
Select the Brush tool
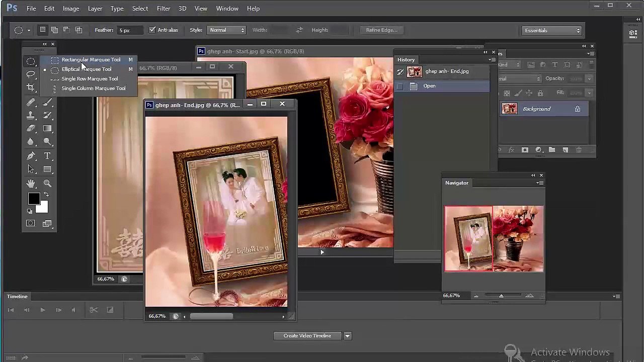pyautogui.click(x=47, y=102)
